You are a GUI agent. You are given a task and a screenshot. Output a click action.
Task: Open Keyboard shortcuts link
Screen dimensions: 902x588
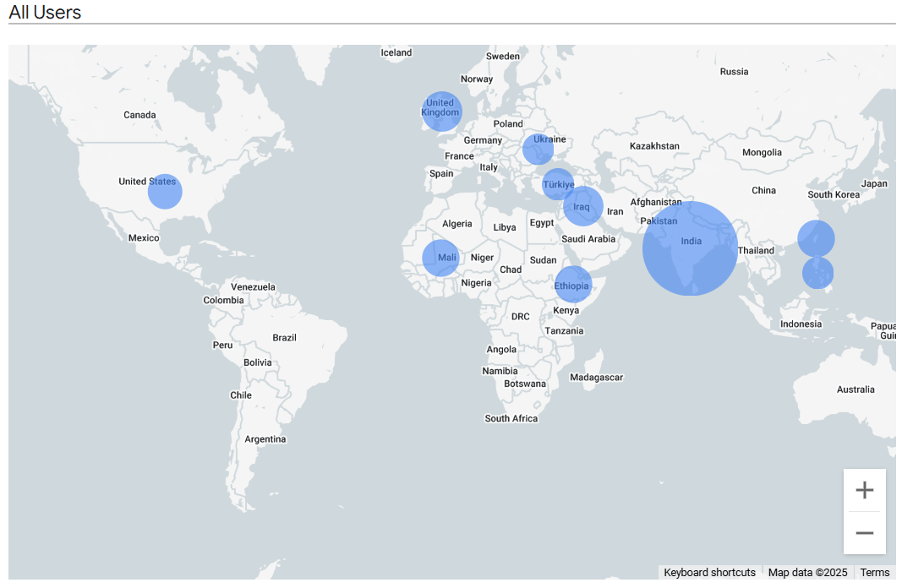coord(709,573)
